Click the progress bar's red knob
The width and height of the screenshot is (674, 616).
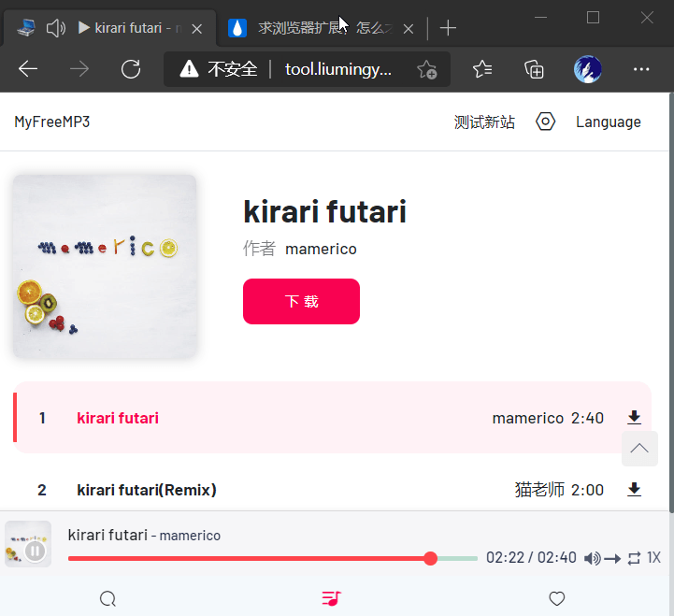coord(430,558)
